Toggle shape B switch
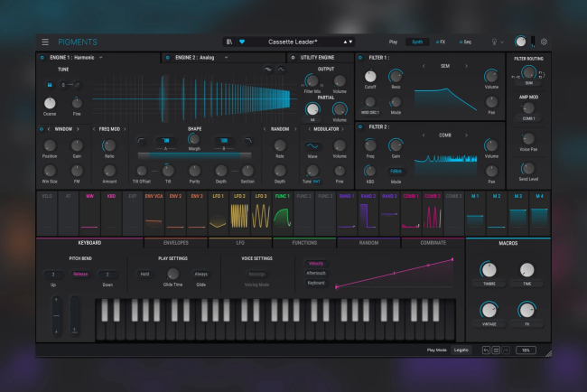587x392 pixels. coord(224,141)
